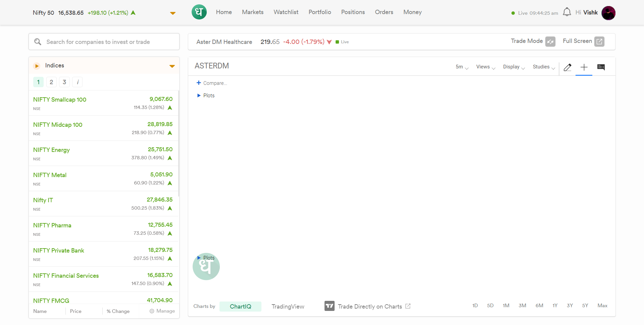Switch to watchlist tab 1
The image size is (644, 325).
tap(38, 82)
